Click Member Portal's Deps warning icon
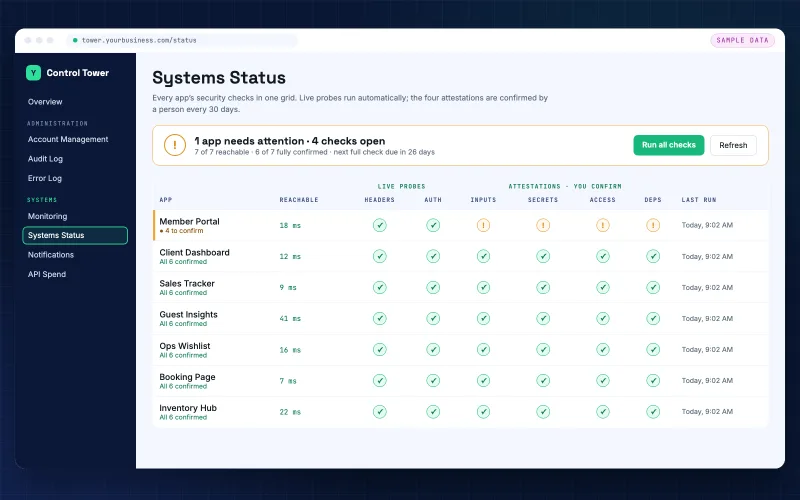The image size is (800, 500). [x=653, y=225]
